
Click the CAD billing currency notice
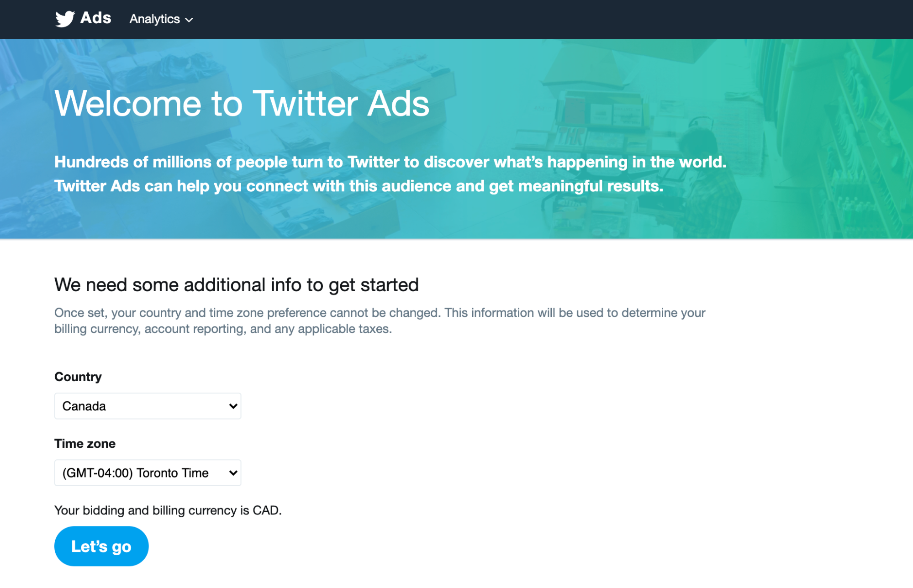tap(168, 510)
